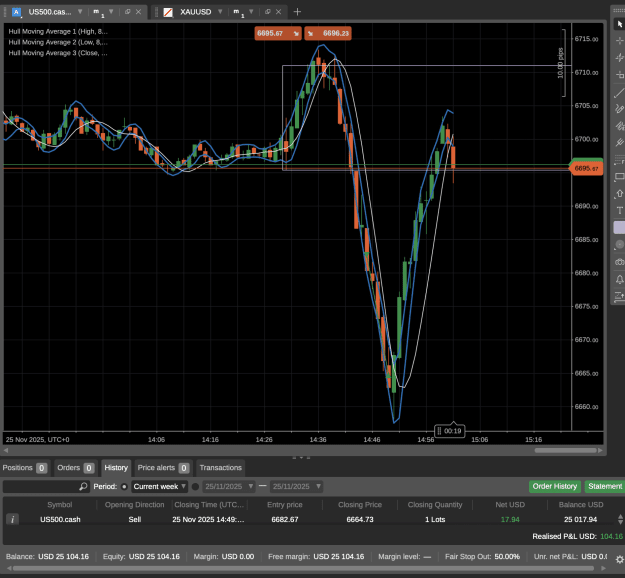This screenshot has width=625, height=578.
Task: Detach the US500.cash chart window
Action: [x=128, y=12]
